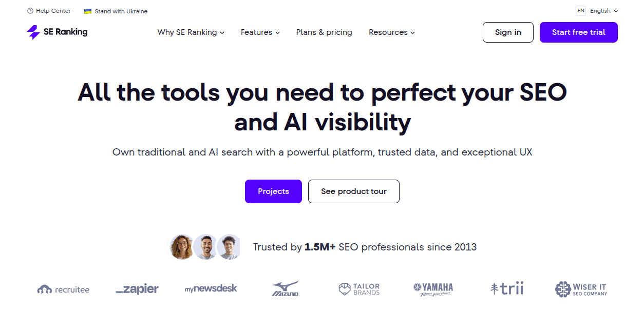Click the Ukraine flag icon

coord(88,11)
